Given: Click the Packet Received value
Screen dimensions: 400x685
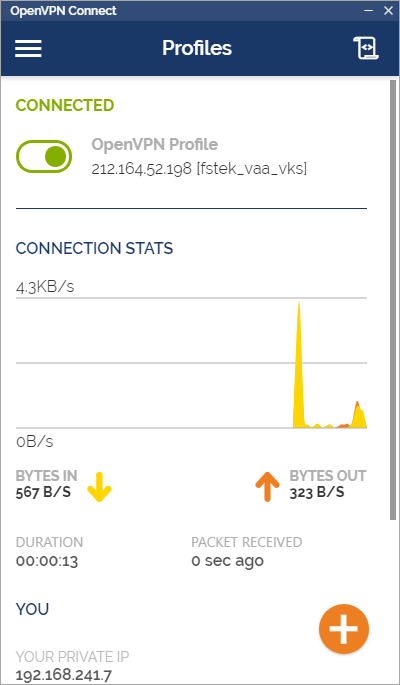Looking at the screenshot, I should pos(228,560).
